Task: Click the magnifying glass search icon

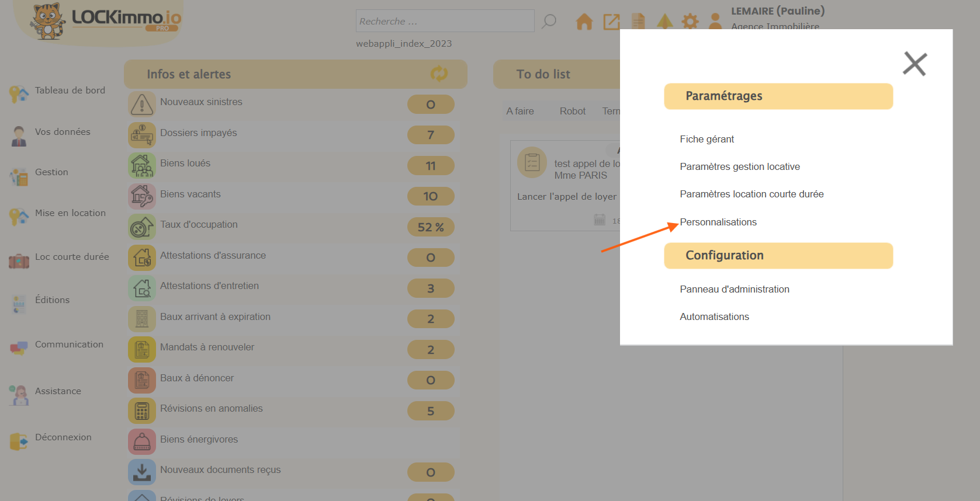Action: (x=549, y=22)
